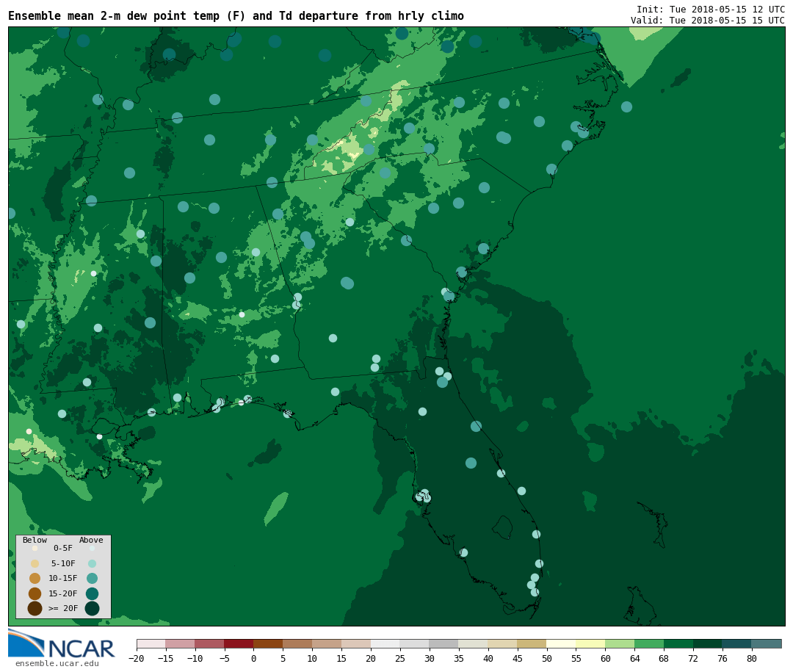The height and width of the screenshot is (672, 793).
Task: Click the 30 to 35 gray swatch
Action: pos(444,643)
